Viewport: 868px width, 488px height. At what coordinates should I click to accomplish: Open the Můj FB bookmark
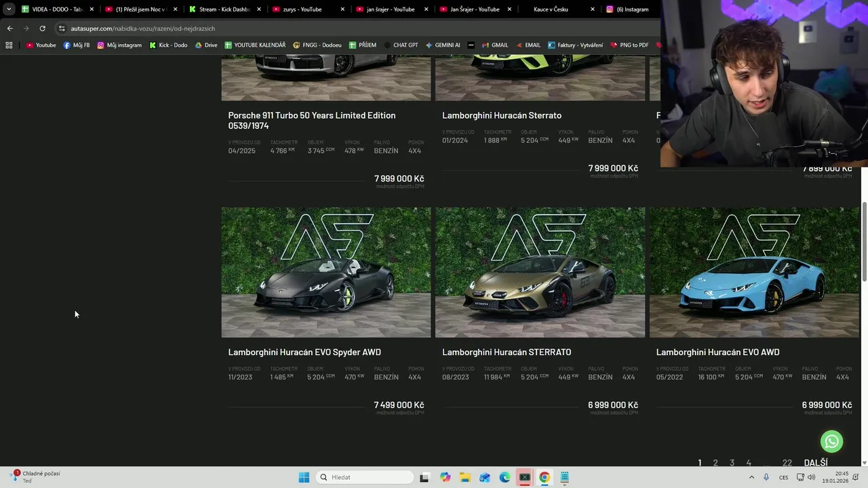[76, 45]
